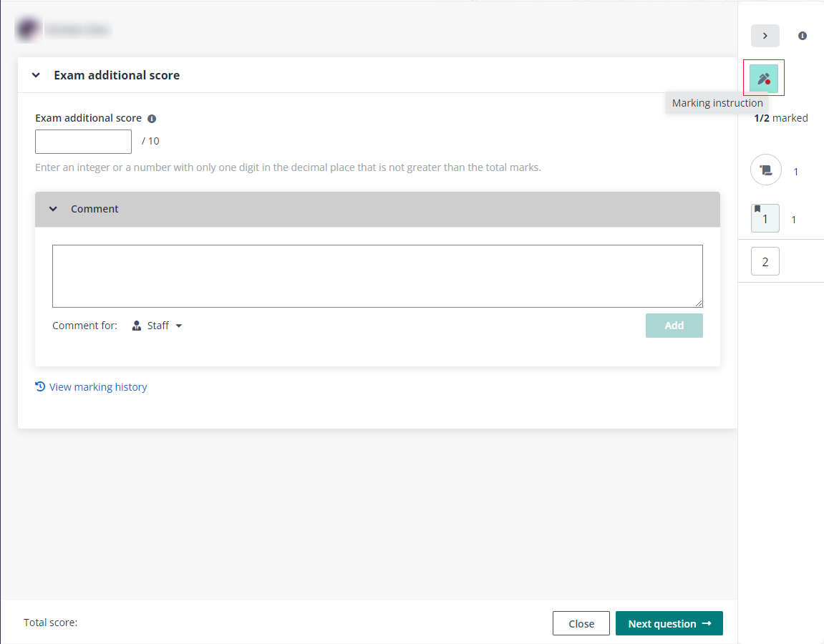This screenshot has height=644, width=824.
Task: Focus the Exam additional score input box
Action: (x=83, y=142)
